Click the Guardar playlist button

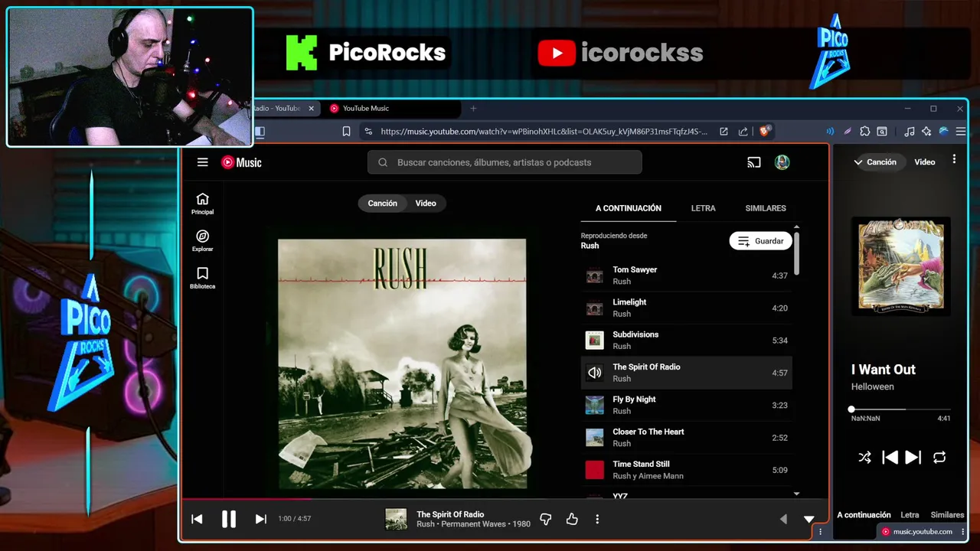click(x=760, y=241)
